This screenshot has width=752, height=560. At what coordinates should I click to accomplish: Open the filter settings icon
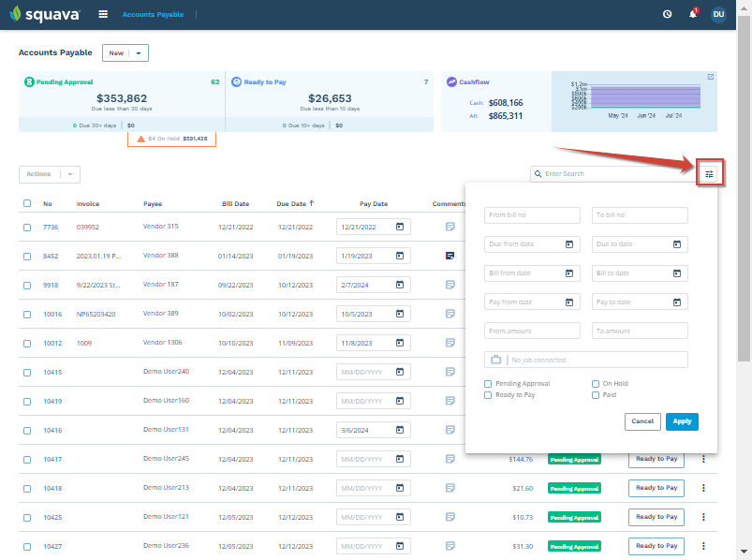click(709, 173)
